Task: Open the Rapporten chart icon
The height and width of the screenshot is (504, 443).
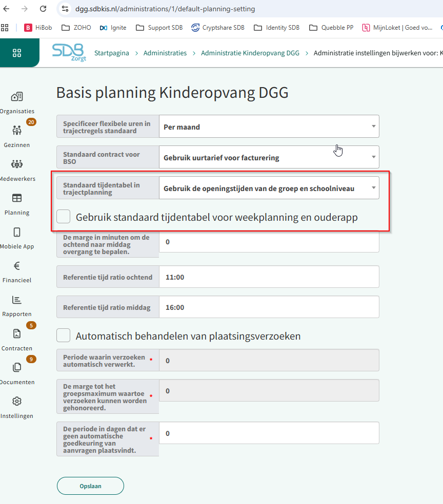Action: (x=17, y=300)
